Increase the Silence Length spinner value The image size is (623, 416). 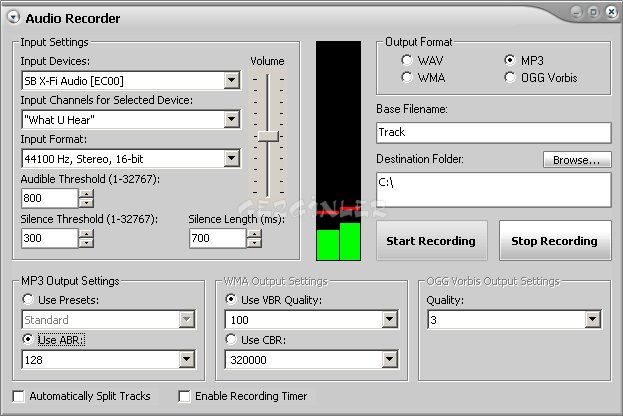click(x=254, y=233)
